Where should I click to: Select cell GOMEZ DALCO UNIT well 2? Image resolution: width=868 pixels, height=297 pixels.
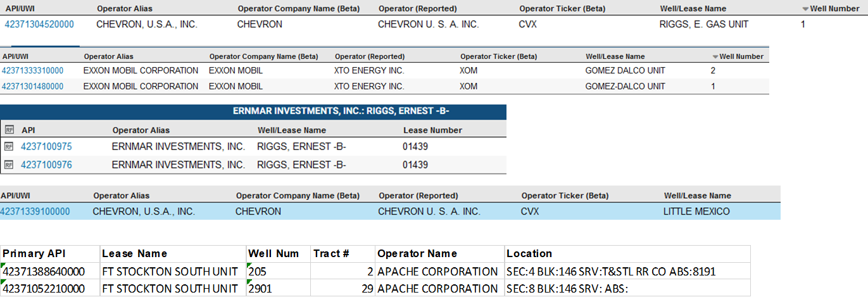pos(626,71)
